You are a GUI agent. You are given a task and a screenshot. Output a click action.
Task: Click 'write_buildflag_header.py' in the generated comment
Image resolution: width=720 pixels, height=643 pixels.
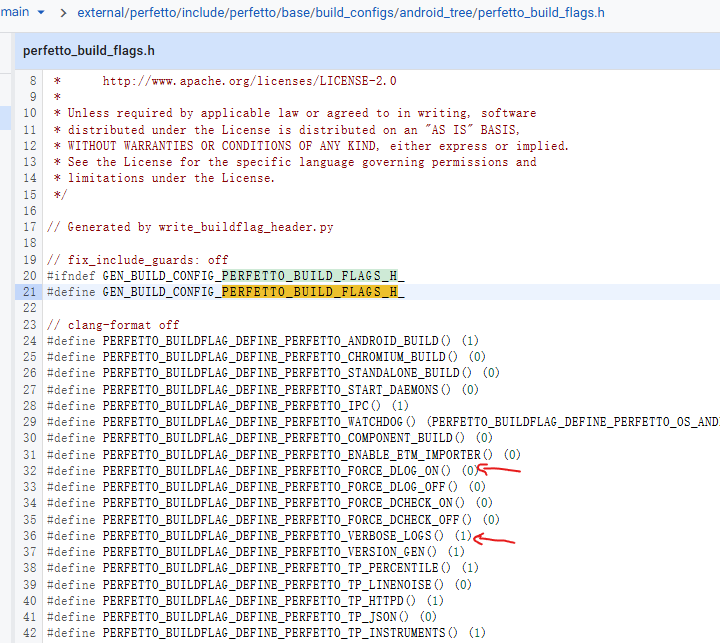pyautogui.click(x=246, y=227)
